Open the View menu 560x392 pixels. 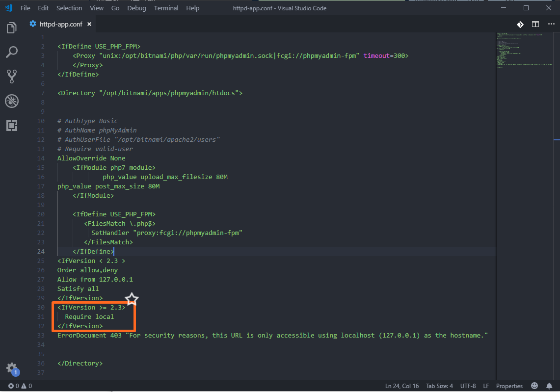[x=96, y=8]
